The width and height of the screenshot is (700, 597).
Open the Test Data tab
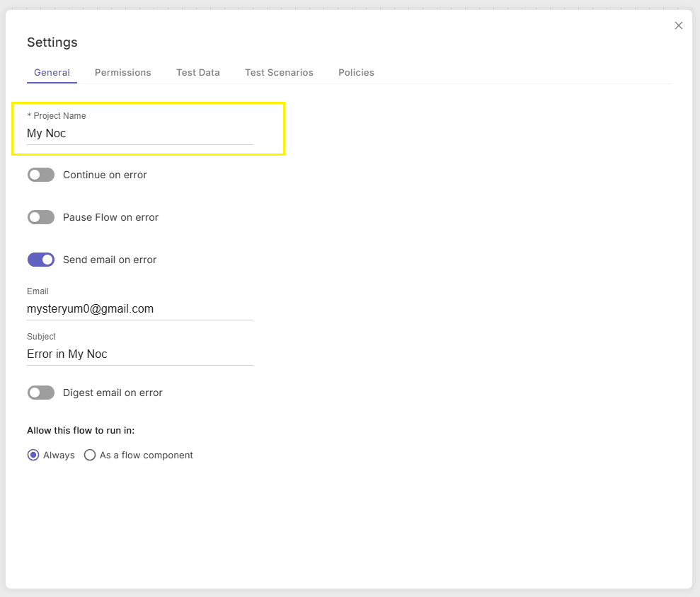tap(197, 72)
